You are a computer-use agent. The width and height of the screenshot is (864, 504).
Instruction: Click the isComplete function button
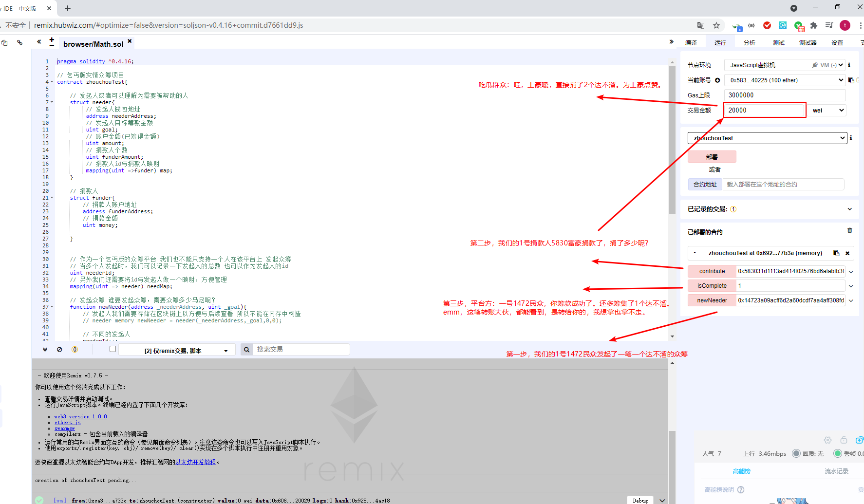[x=712, y=286]
